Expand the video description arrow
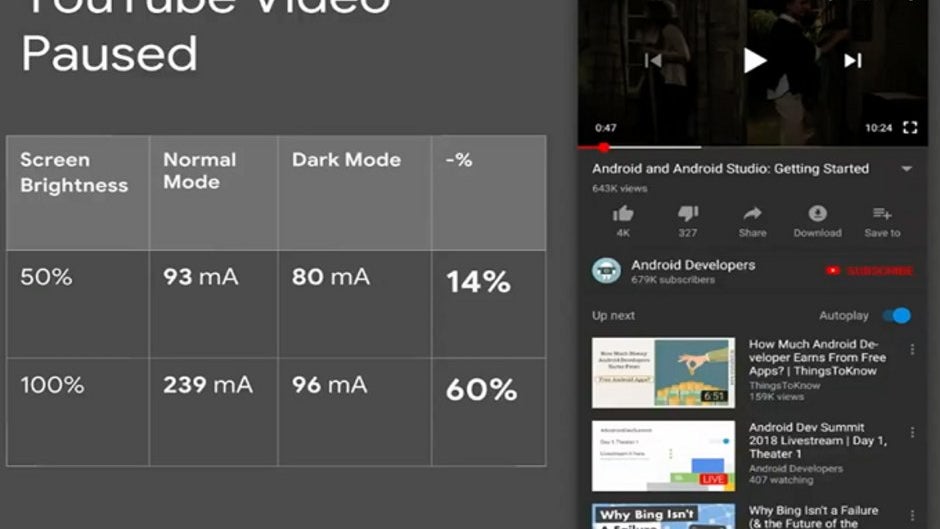Screen dimensions: 940x529 pyautogui.click(x=906, y=169)
